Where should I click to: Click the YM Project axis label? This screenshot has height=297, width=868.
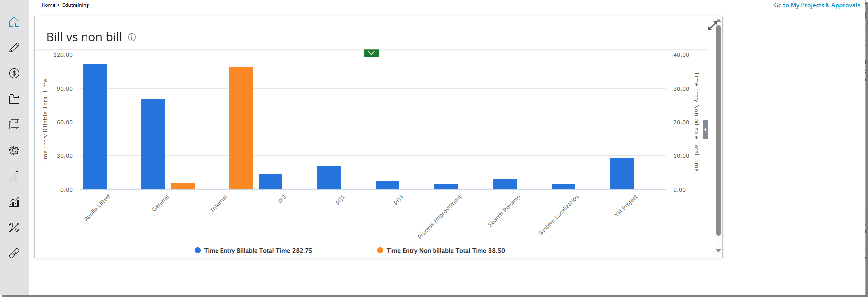tap(626, 205)
